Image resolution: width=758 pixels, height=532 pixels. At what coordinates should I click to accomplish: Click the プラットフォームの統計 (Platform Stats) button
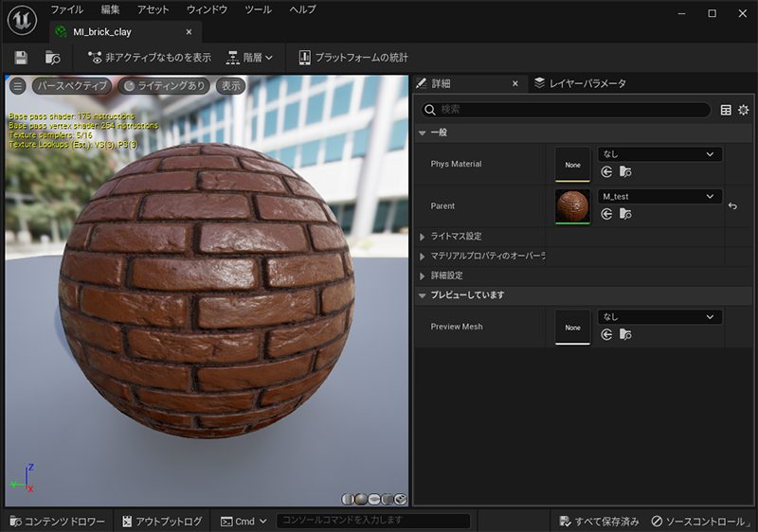(x=352, y=58)
